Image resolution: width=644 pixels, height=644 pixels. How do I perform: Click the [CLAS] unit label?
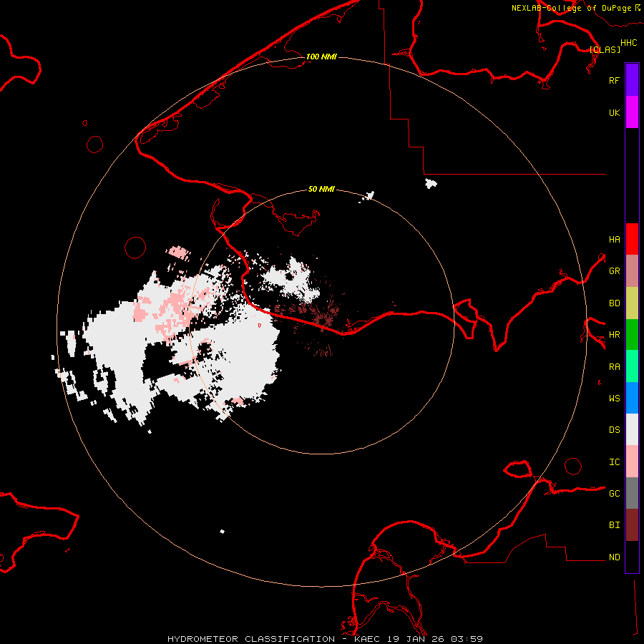605,49
